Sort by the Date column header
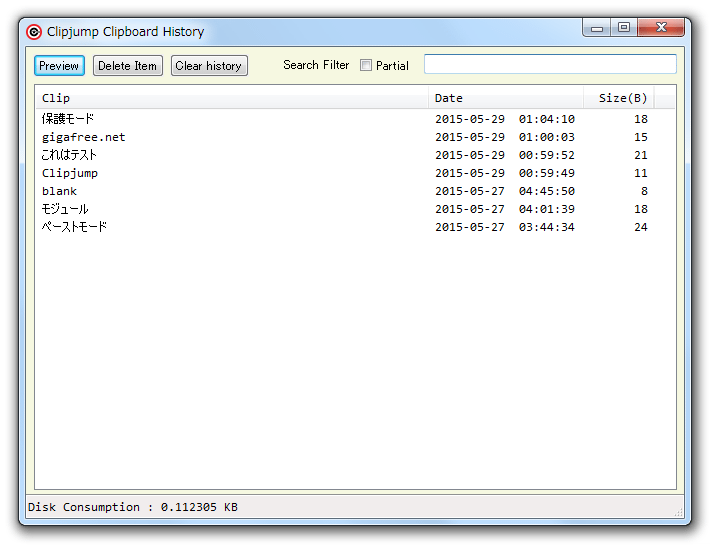The width and height of the screenshot is (713, 548). (506, 98)
